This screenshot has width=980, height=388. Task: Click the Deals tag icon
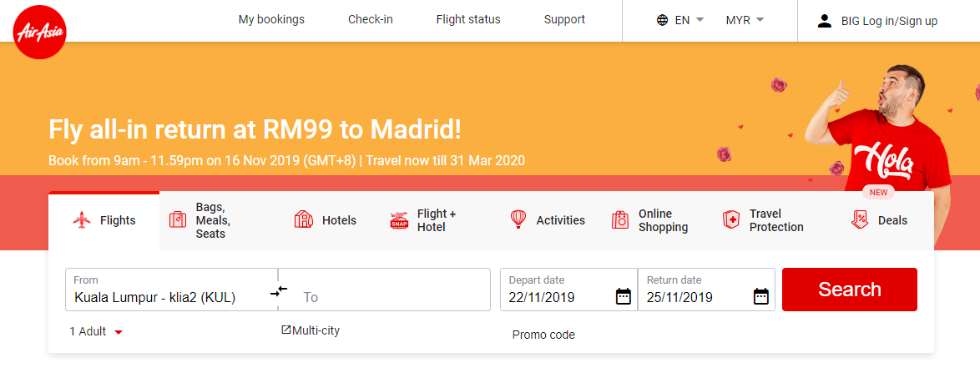point(859,219)
